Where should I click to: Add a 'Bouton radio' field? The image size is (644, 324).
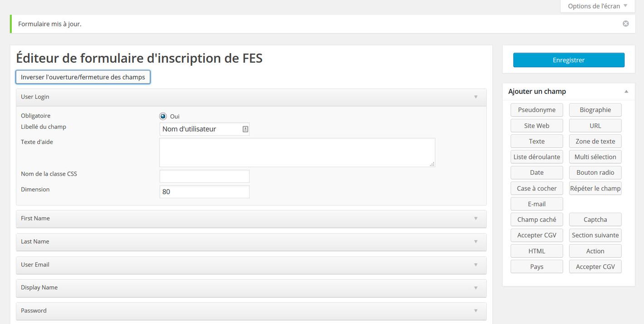pyautogui.click(x=595, y=172)
